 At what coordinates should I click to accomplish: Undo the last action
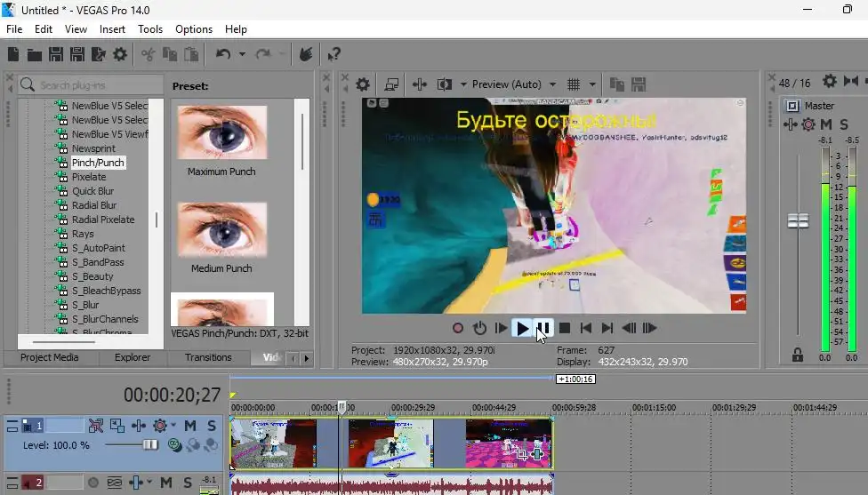click(x=223, y=54)
